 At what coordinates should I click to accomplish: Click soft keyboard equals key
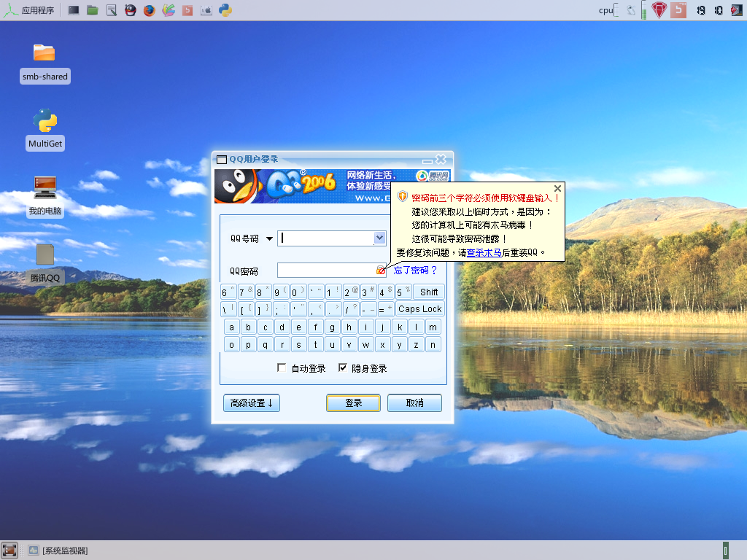point(385,309)
